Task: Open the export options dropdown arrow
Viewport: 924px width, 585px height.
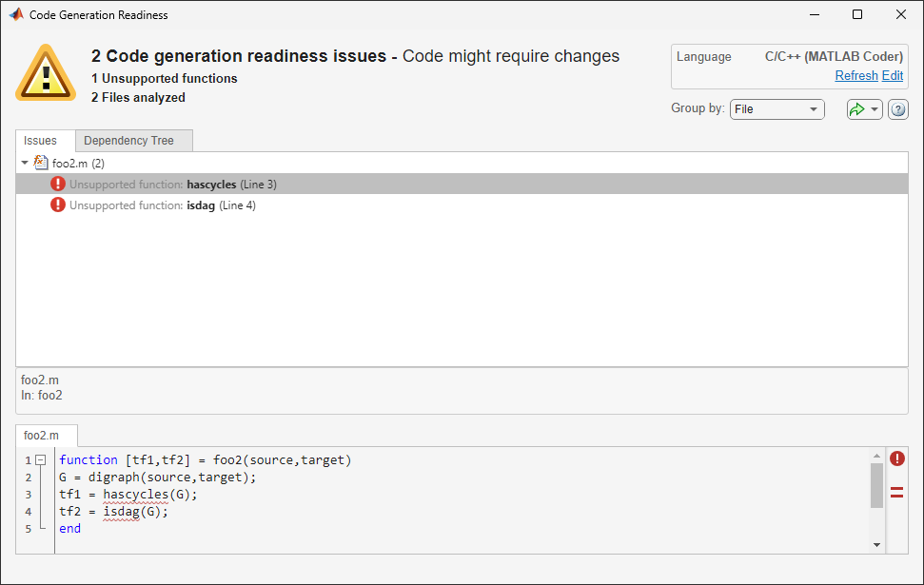Action: click(872, 108)
